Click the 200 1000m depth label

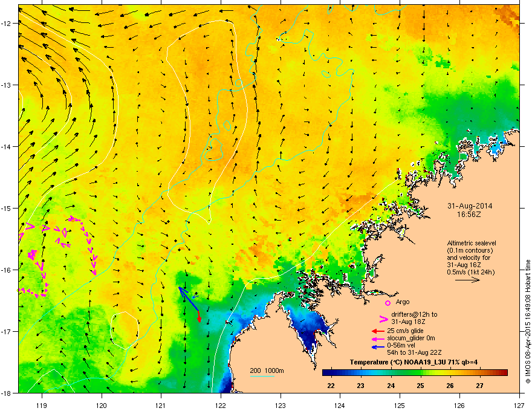267,371
